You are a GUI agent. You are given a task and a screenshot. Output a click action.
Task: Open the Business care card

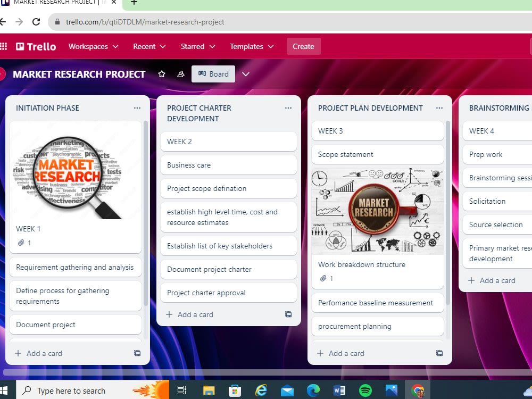point(229,165)
